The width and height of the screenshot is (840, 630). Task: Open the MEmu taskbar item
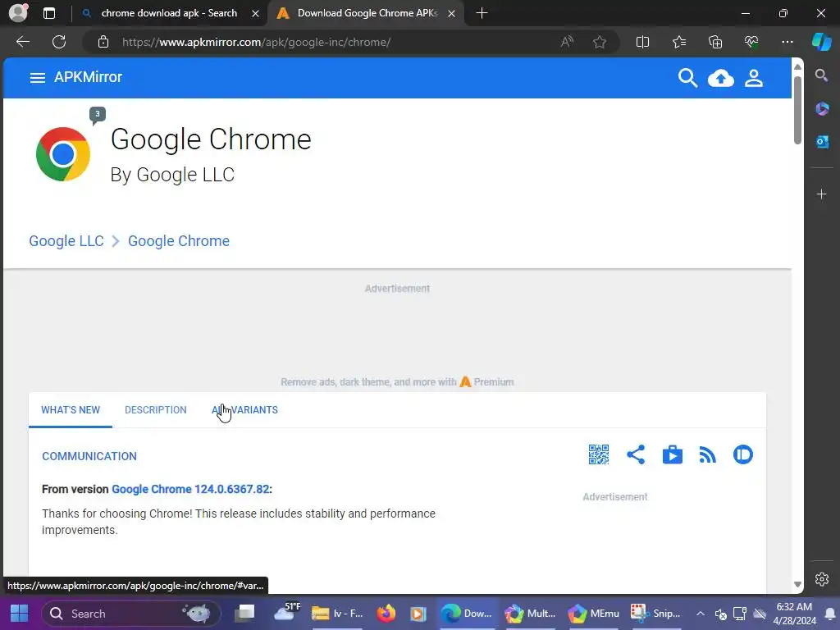(593, 614)
